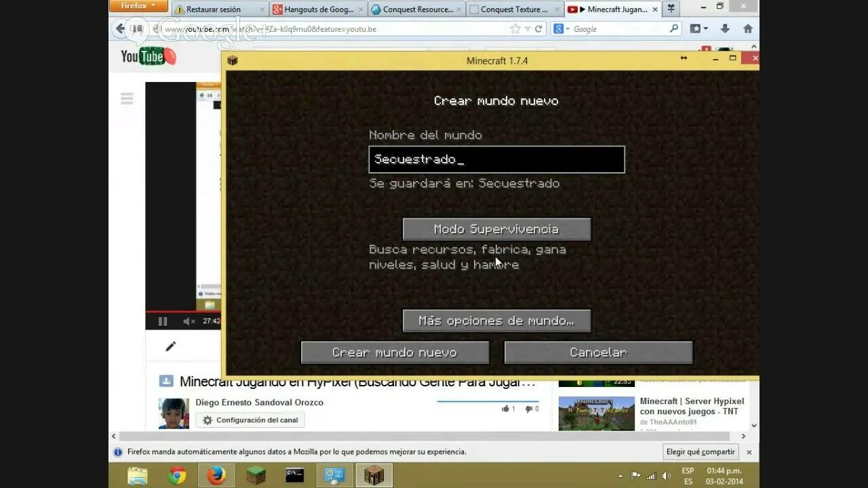Switch to the 'Hangouts de Goog...' tab
868x488 pixels.
(317, 9)
